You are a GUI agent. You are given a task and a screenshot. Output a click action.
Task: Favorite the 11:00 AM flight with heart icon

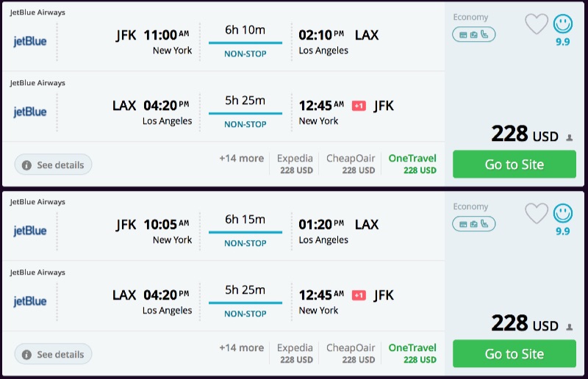pos(537,24)
